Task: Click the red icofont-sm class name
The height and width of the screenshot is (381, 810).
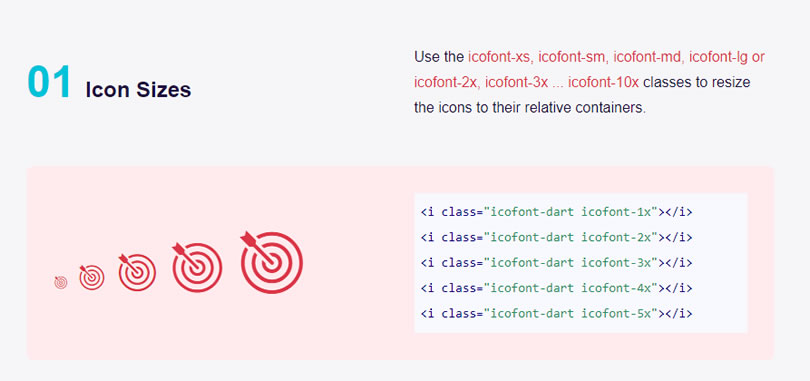Action: (572, 57)
